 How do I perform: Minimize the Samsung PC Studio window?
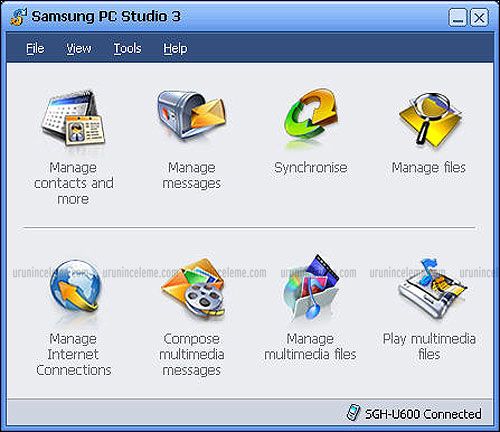[458, 17]
